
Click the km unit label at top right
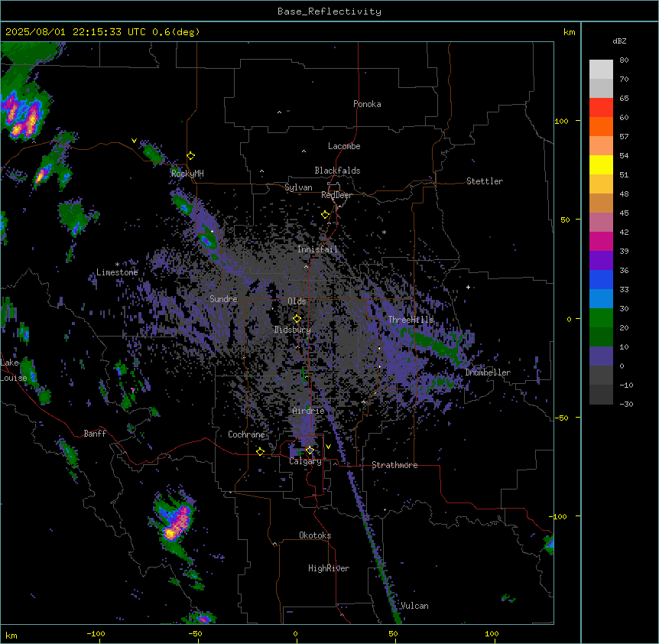point(569,32)
